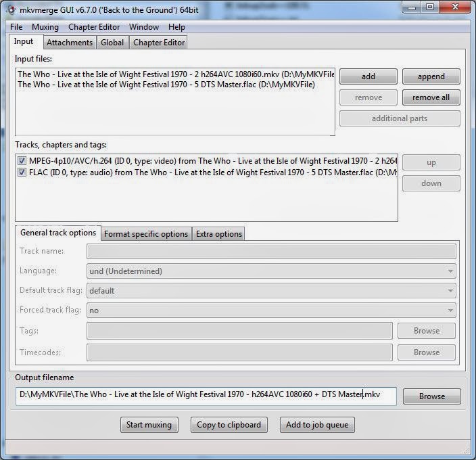
Task: Click the Output filename field
Action: [x=206, y=396]
